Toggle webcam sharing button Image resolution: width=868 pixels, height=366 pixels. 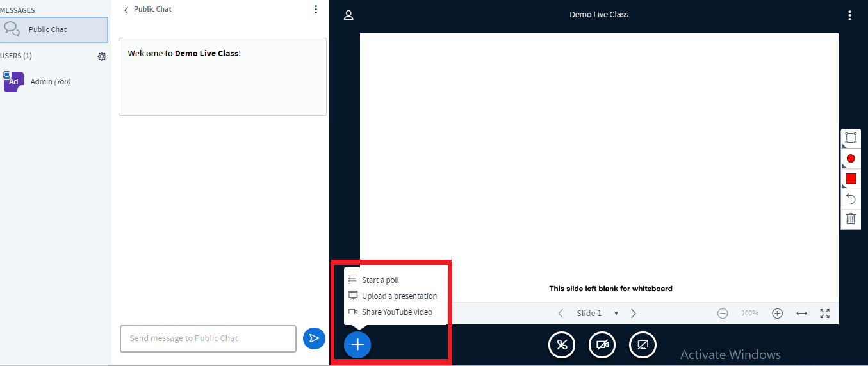[602, 346]
